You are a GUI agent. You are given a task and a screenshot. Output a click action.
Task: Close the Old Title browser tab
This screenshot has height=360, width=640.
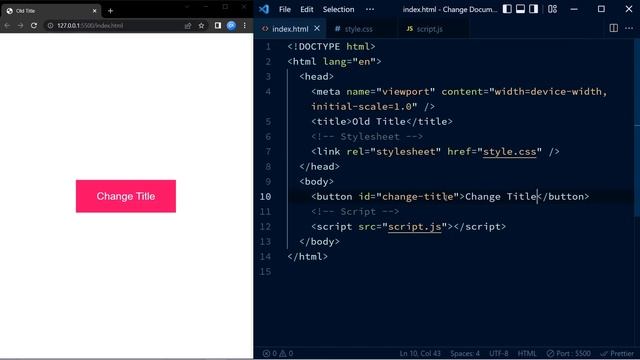tap(94, 11)
